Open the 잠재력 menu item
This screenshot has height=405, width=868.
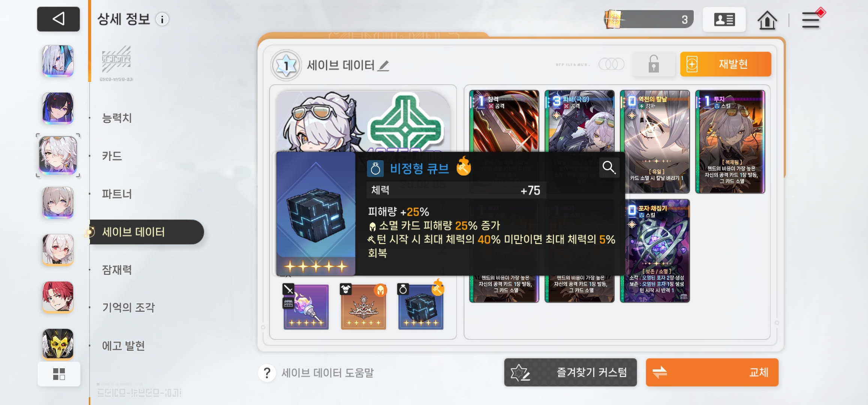(117, 269)
